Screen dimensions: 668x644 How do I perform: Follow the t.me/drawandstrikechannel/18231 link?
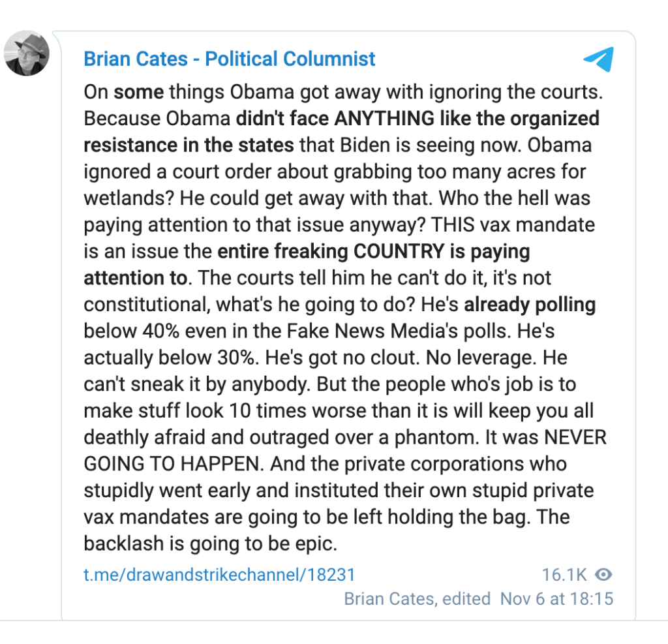pyautogui.click(x=219, y=575)
